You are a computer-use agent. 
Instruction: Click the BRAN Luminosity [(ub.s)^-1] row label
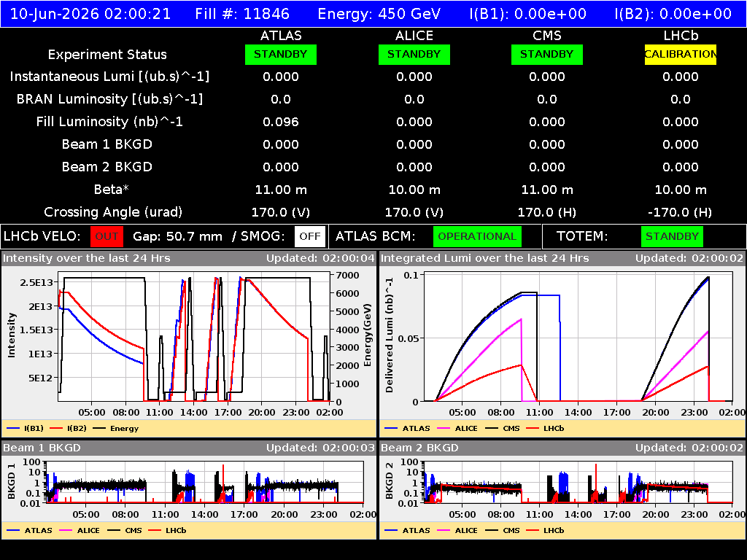pos(109,99)
